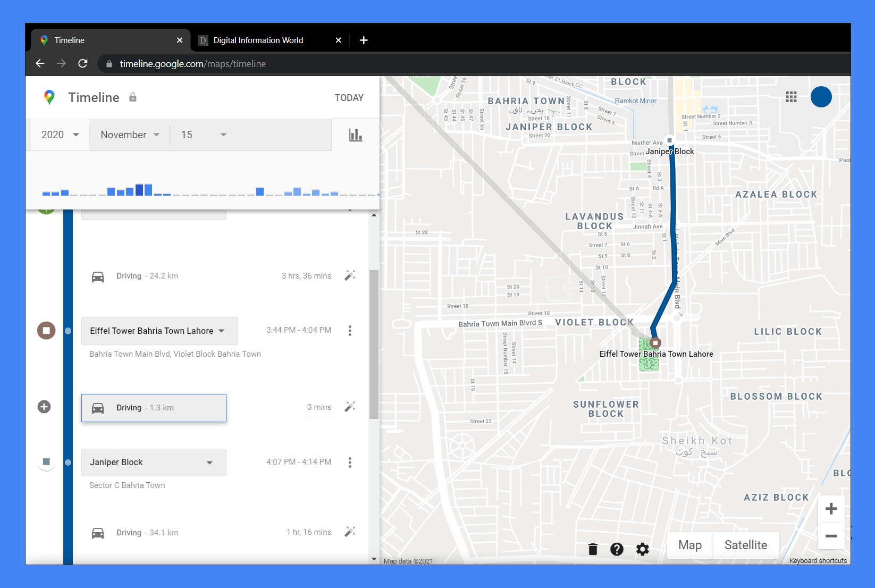Click the 3:44 PM - 4:04 PM time range
This screenshot has height=588, width=875.
click(299, 330)
